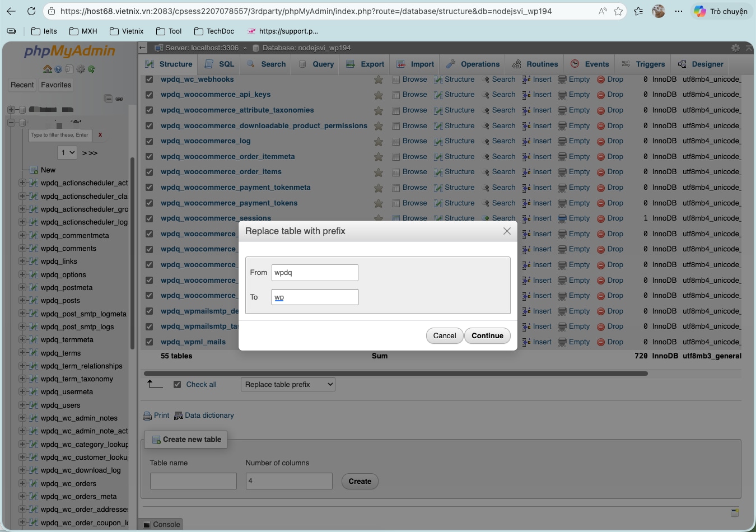This screenshot has width=756, height=532.
Task: Expand the wpdq_options table node
Action: [22, 274]
